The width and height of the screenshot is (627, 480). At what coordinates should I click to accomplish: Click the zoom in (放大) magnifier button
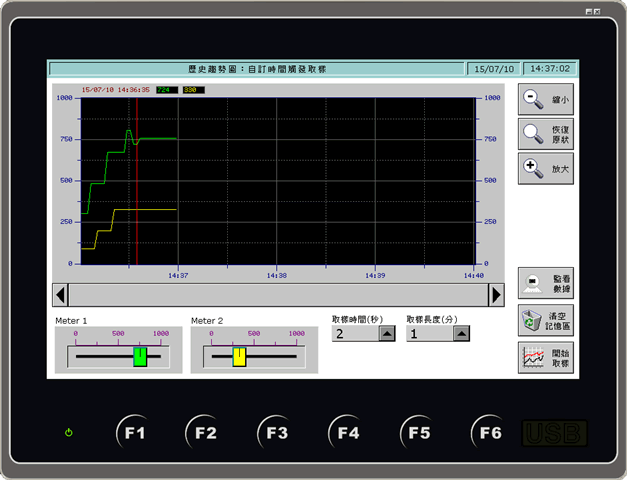pyautogui.click(x=546, y=168)
